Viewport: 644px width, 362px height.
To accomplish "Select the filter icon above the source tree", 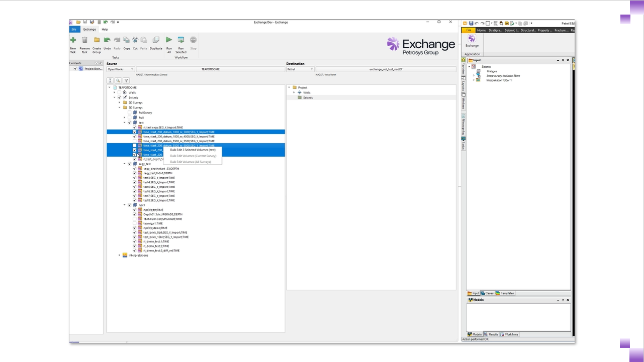I will pyautogui.click(x=126, y=80).
